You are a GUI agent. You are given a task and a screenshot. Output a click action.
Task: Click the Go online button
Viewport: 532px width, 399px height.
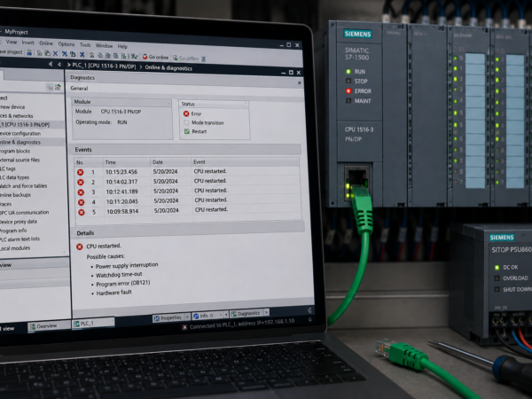155,57
